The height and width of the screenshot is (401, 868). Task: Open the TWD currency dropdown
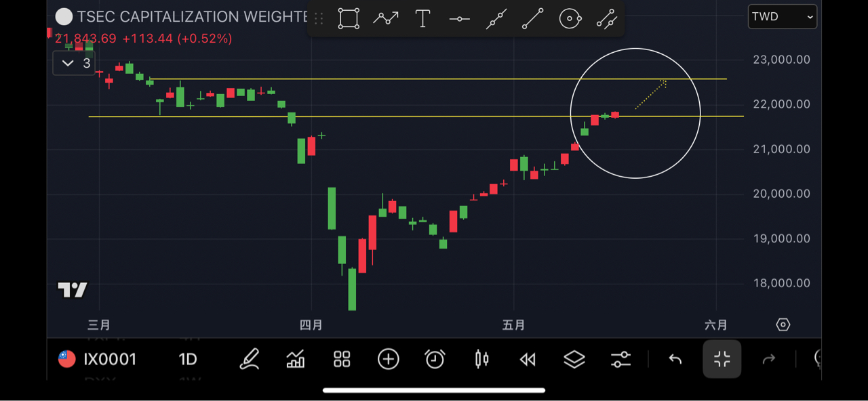click(782, 17)
